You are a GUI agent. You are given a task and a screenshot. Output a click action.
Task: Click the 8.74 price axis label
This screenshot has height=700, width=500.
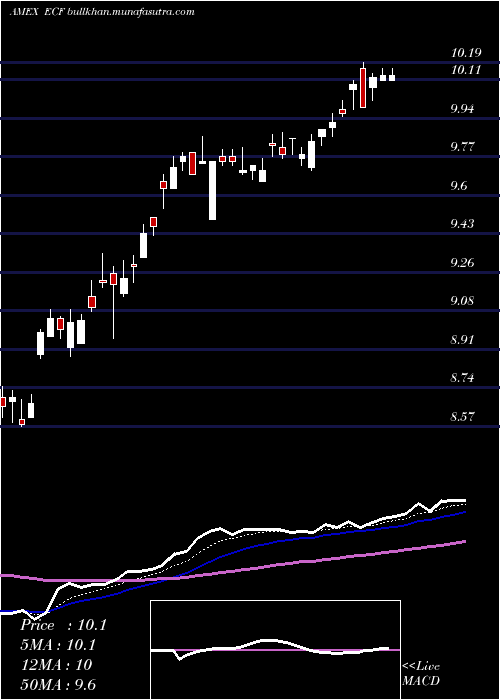[x=464, y=378]
